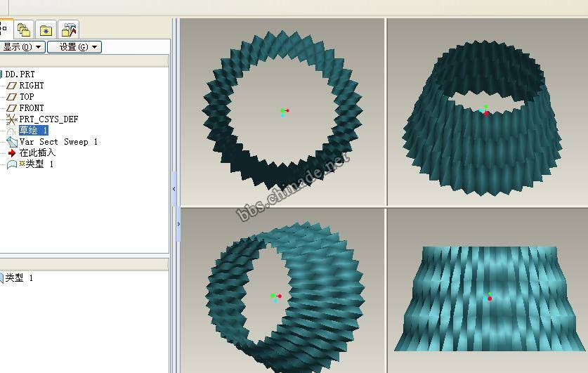Click the TOP plane icon
Image resolution: width=588 pixels, height=373 pixels.
[12, 97]
